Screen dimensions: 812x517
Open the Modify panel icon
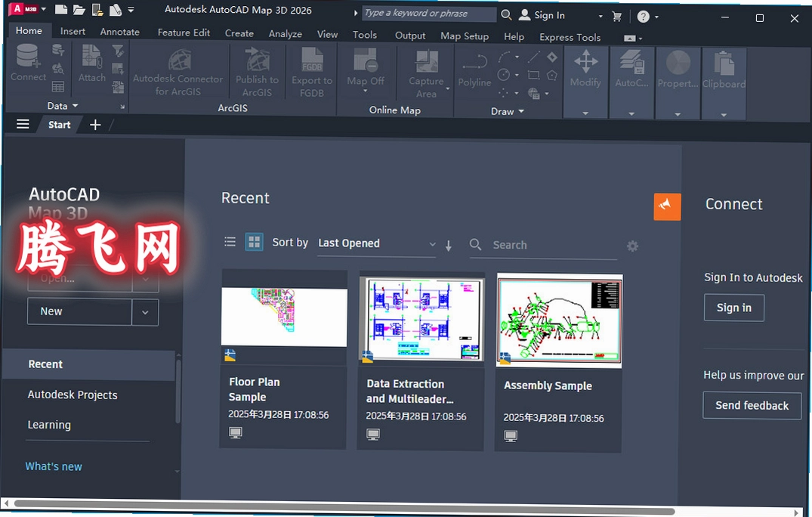(585, 62)
